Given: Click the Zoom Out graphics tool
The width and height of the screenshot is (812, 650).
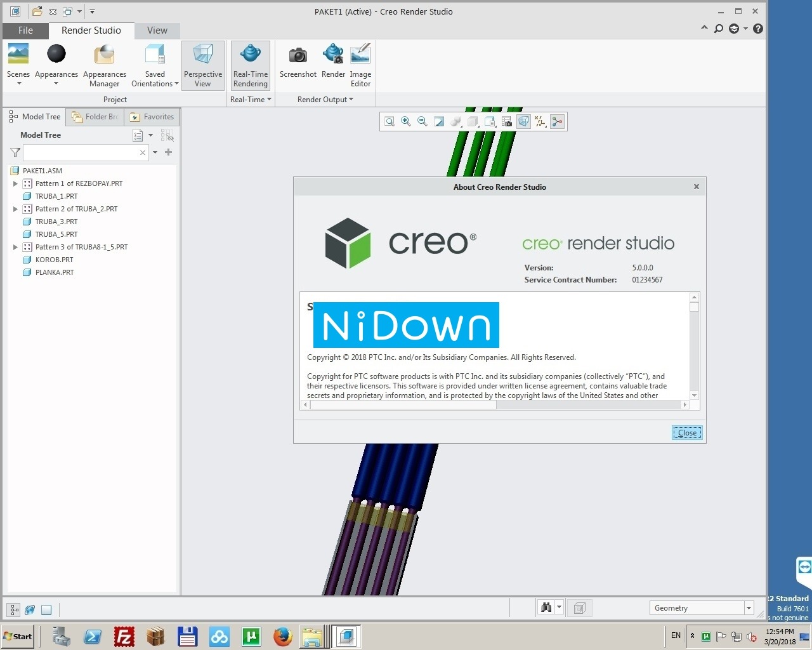Looking at the screenshot, I should [x=422, y=122].
